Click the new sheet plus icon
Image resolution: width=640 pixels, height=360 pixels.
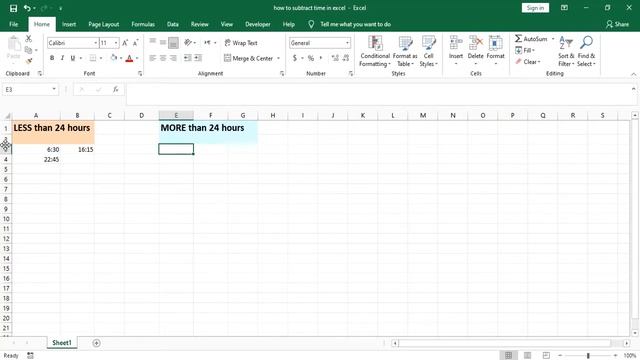pyautogui.click(x=96, y=343)
